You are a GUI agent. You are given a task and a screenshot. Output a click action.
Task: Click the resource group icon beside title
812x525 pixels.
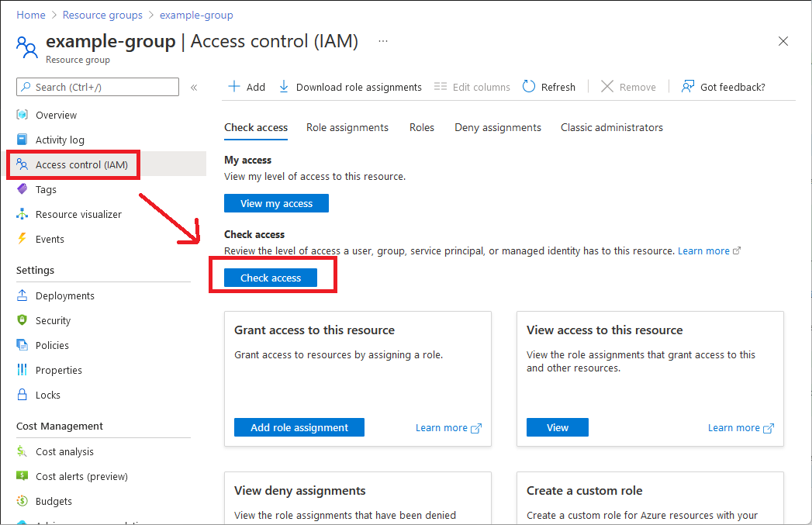tap(27, 47)
